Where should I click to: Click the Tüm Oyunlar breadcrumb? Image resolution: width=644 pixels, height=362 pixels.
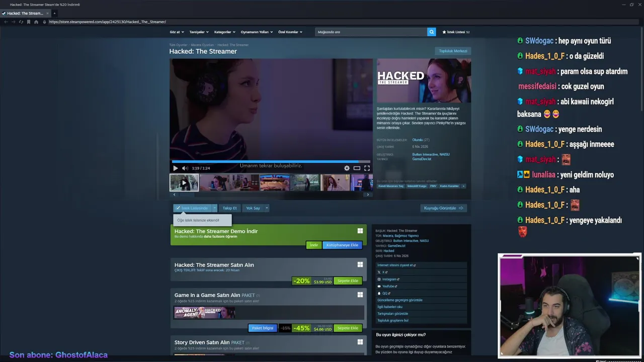pos(178,45)
